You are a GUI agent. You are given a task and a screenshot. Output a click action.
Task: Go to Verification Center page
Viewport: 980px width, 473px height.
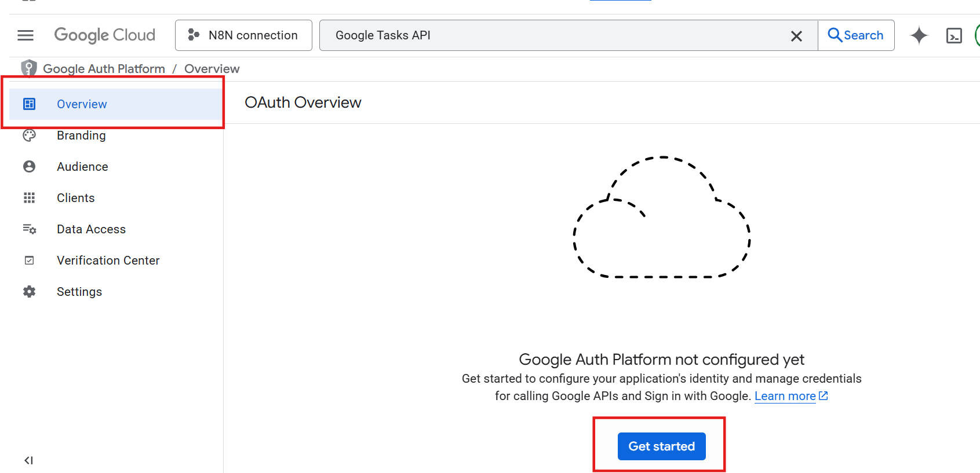(x=108, y=261)
